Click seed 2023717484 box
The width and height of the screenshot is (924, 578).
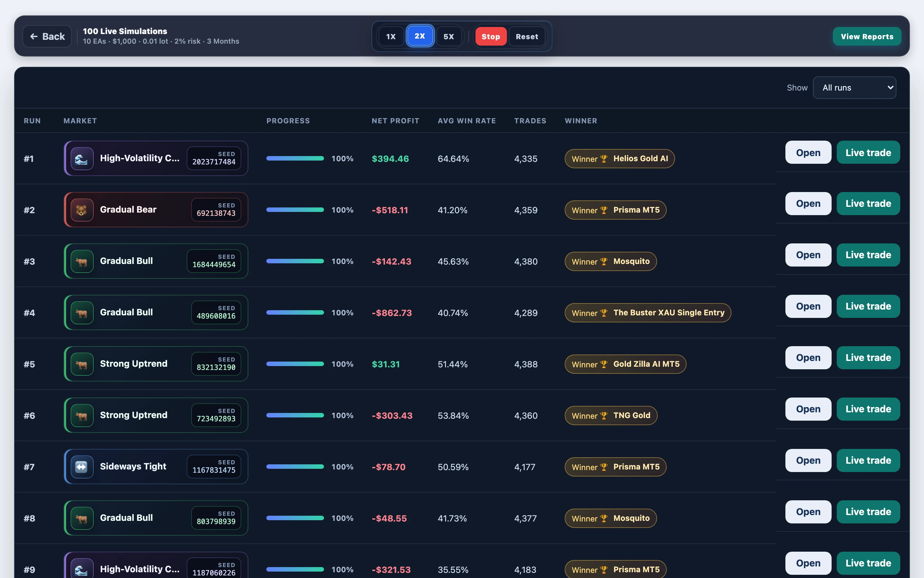point(214,158)
